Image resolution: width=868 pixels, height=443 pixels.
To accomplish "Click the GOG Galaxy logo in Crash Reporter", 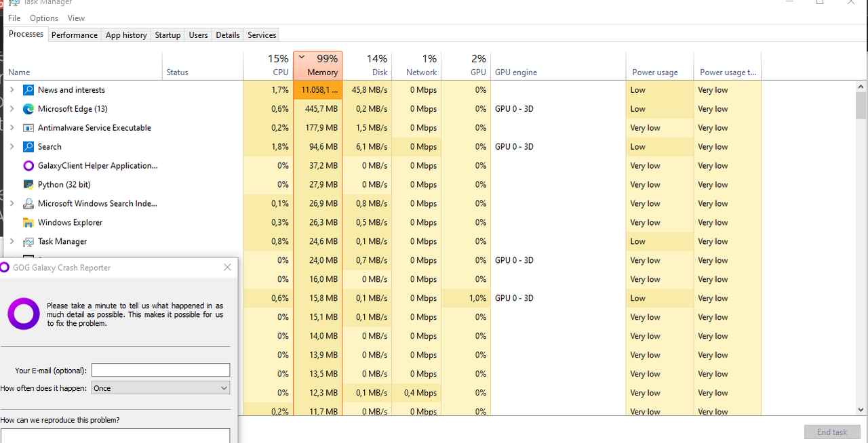I will [x=24, y=314].
